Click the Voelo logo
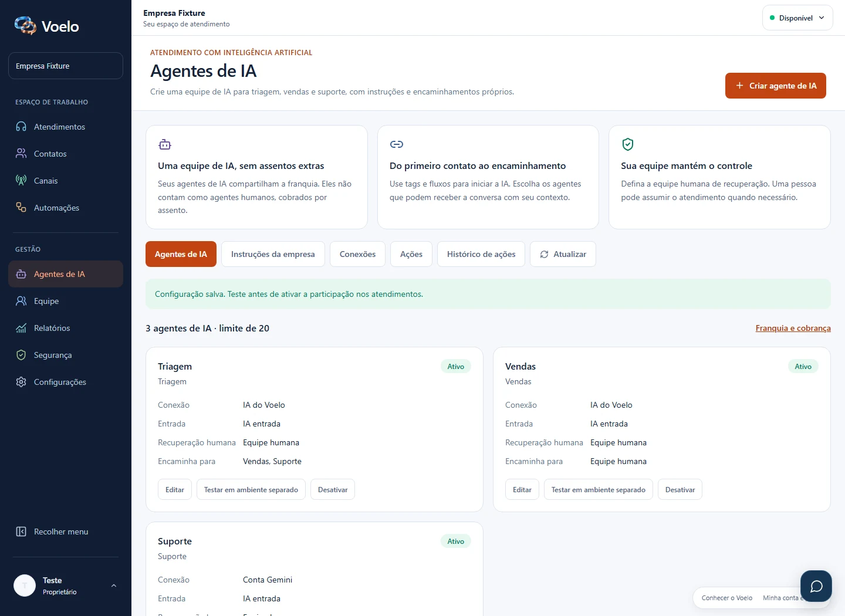Screen dimensions: 845x616 click(47, 26)
